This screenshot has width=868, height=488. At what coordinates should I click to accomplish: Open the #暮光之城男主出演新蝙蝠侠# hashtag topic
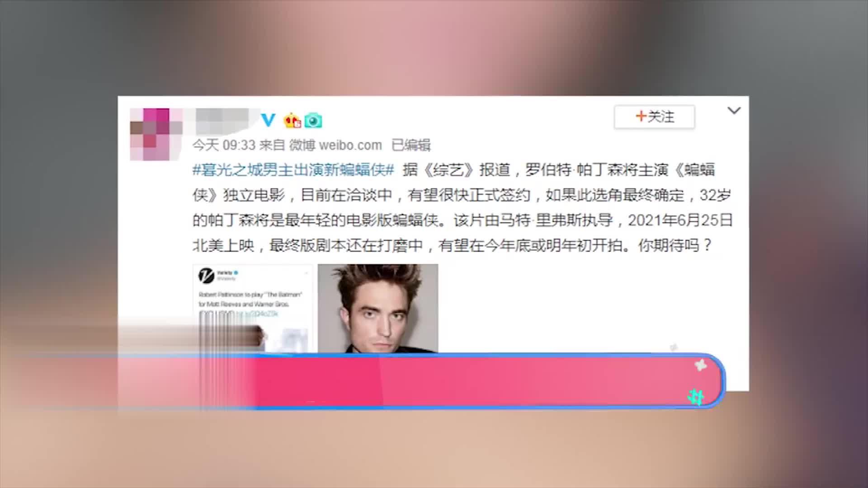click(x=293, y=170)
